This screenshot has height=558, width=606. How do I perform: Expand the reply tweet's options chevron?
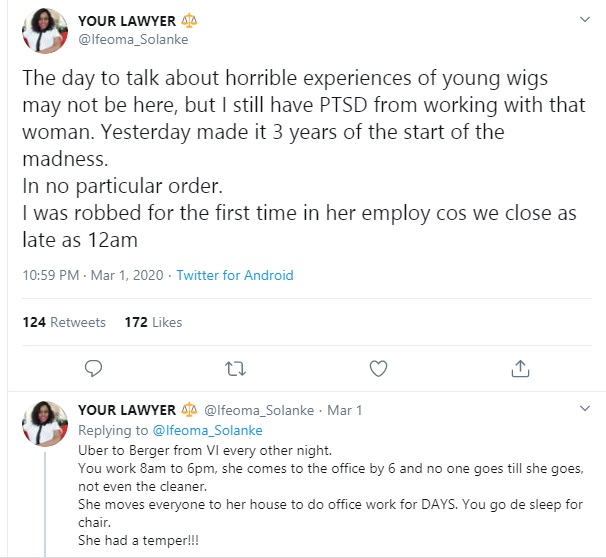coord(584,410)
